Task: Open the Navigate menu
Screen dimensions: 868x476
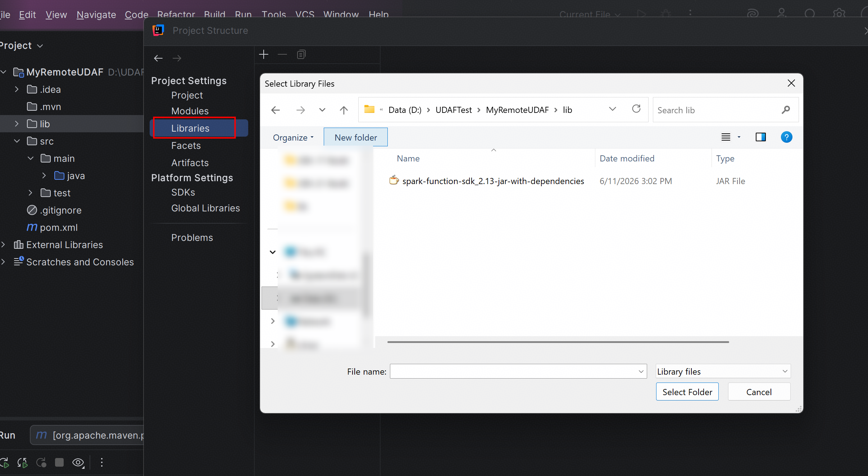Action: [x=96, y=14]
